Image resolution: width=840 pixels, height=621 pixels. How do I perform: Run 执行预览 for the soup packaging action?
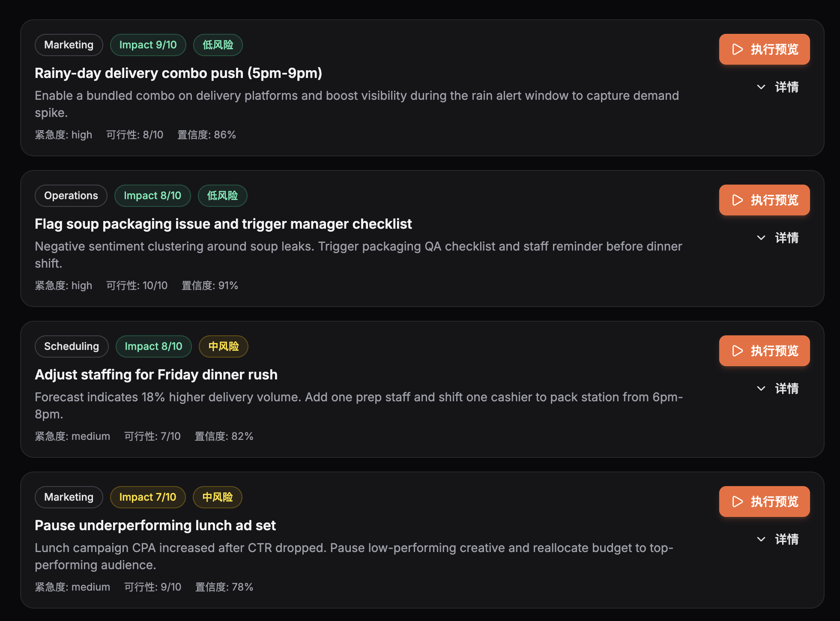(764, 200)
